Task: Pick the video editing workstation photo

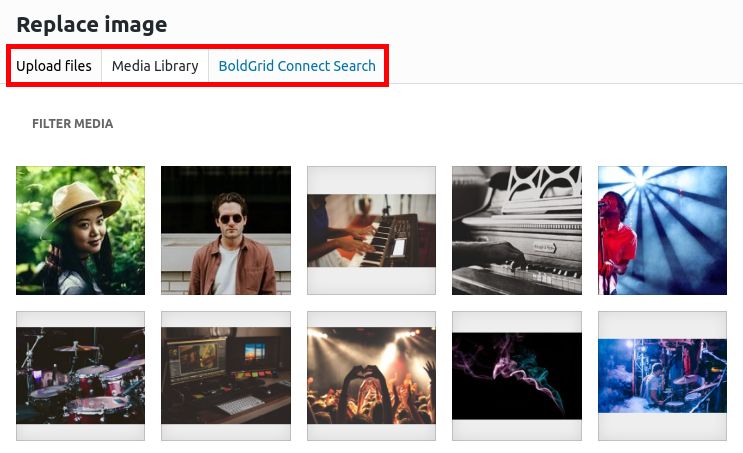Action: click(226, 376)
